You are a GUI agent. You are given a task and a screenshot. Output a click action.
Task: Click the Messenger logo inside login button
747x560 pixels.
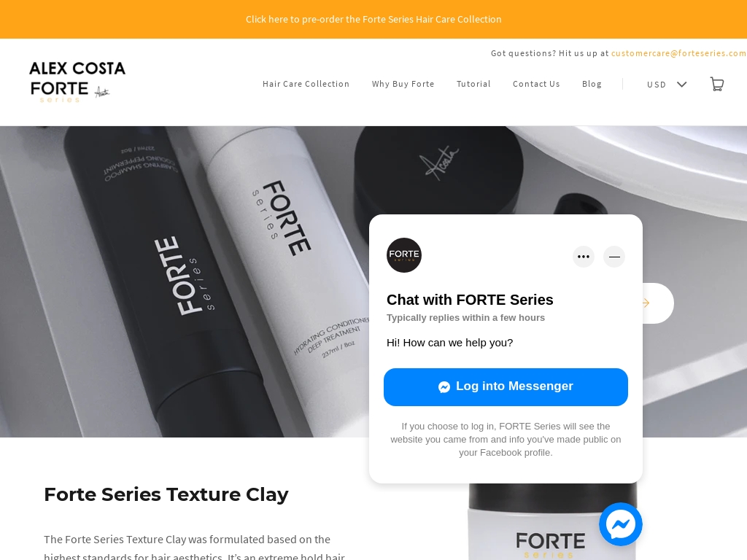(x=444, y=386)
